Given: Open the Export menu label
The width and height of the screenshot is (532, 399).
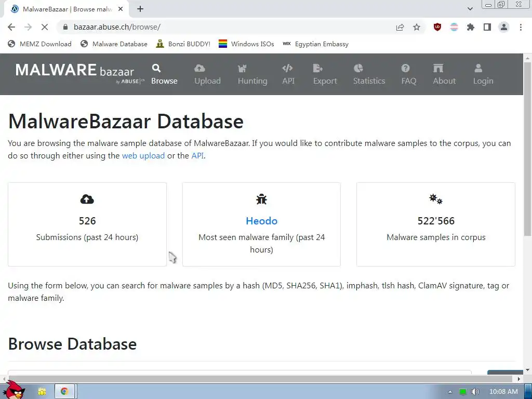Looking at the screenshot, I should coord(325,81).
